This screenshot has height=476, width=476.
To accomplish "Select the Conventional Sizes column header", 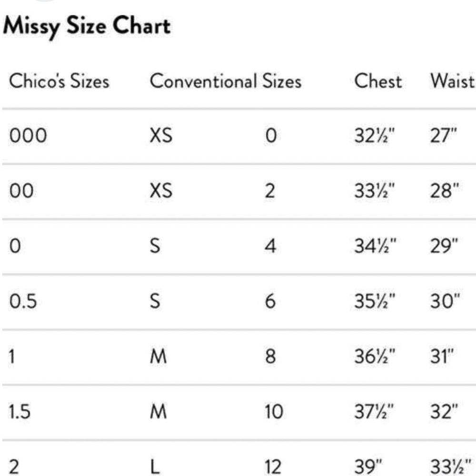I will coord(226,81).
